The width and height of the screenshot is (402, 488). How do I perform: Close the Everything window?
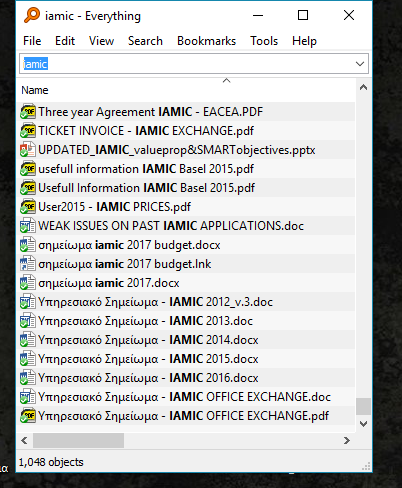349,15
